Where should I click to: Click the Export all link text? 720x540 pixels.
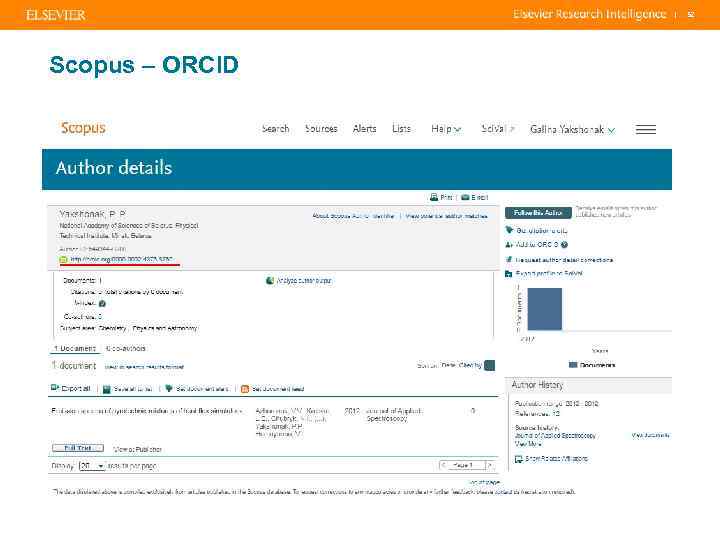(x=76, y=388)
